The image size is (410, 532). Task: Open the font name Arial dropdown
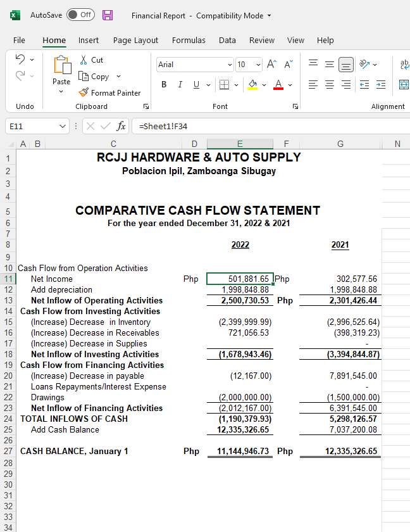click(x=230, y=65)
